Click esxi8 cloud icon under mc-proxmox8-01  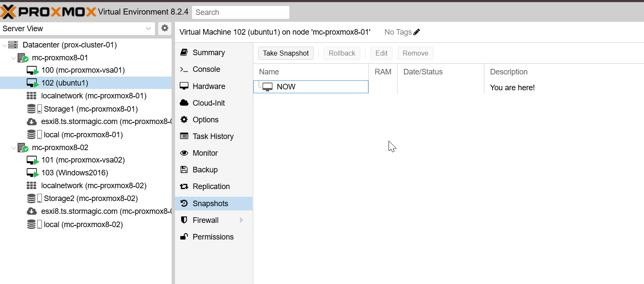tap(31, 121)
